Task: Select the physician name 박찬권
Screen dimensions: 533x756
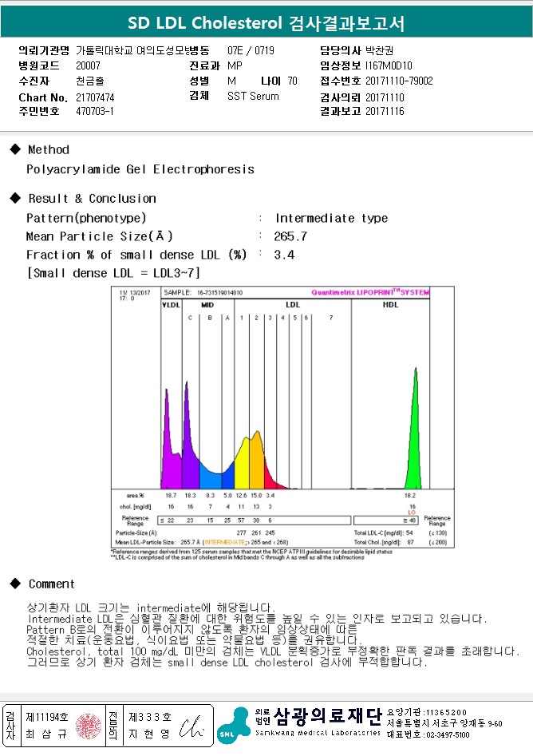Action: click(379, 50)
